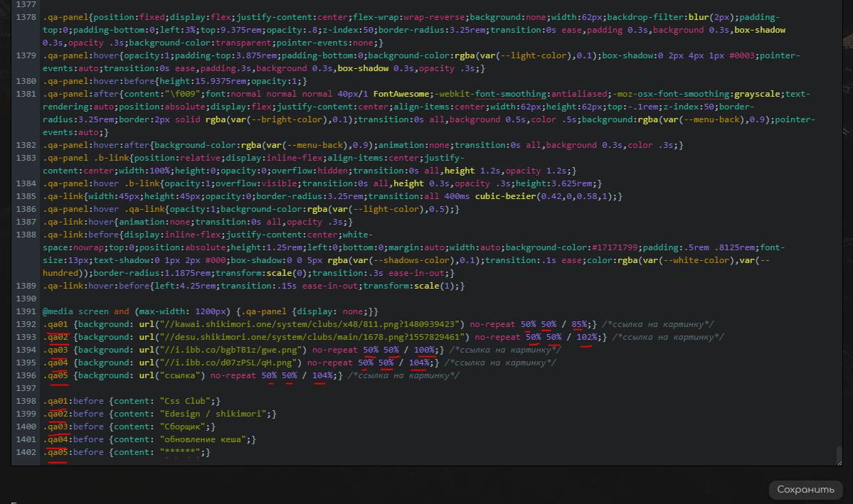Click the "Css Club" content string
Screen dimensions: 853x504
(184, 401)
